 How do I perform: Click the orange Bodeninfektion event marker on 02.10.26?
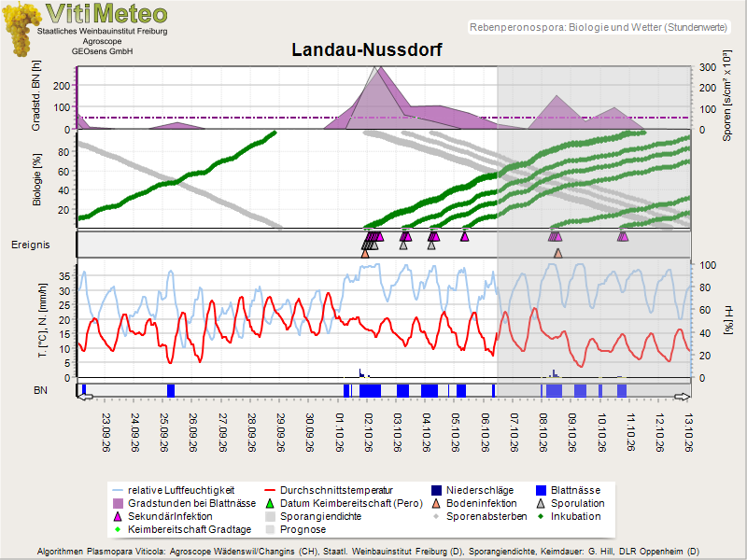point(365,254)
